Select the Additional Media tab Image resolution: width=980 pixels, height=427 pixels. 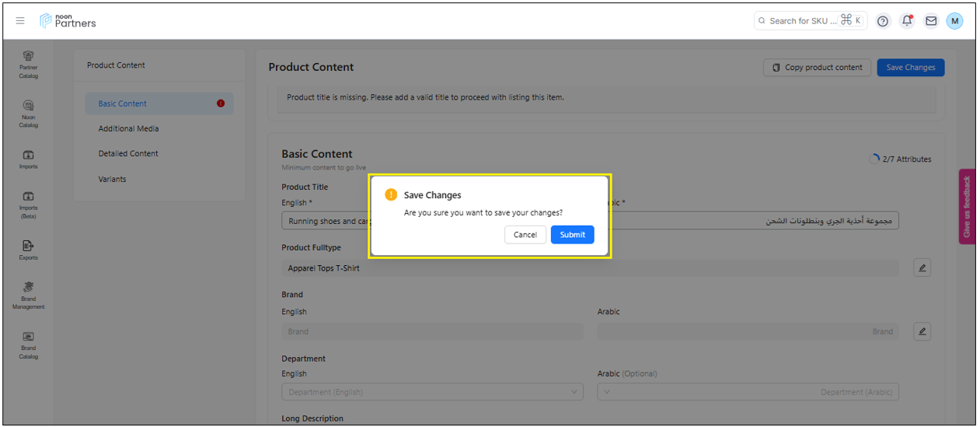128,128
